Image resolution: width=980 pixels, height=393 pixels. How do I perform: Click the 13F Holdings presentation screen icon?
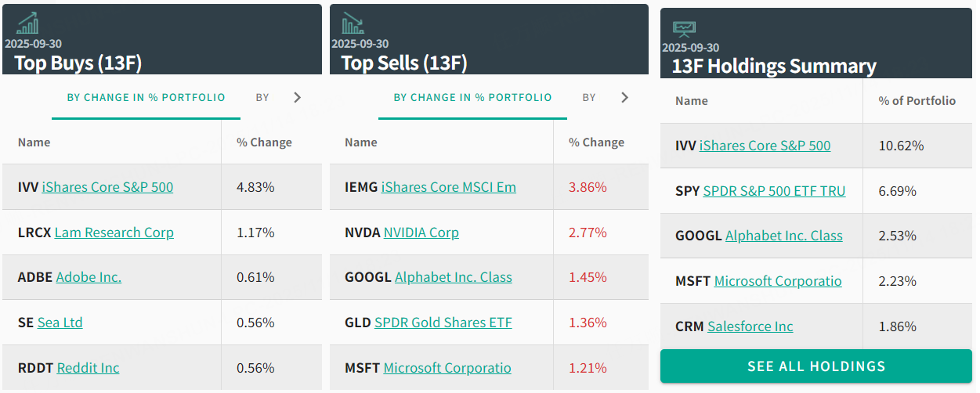pyautogui.click(x=684, y=30)
